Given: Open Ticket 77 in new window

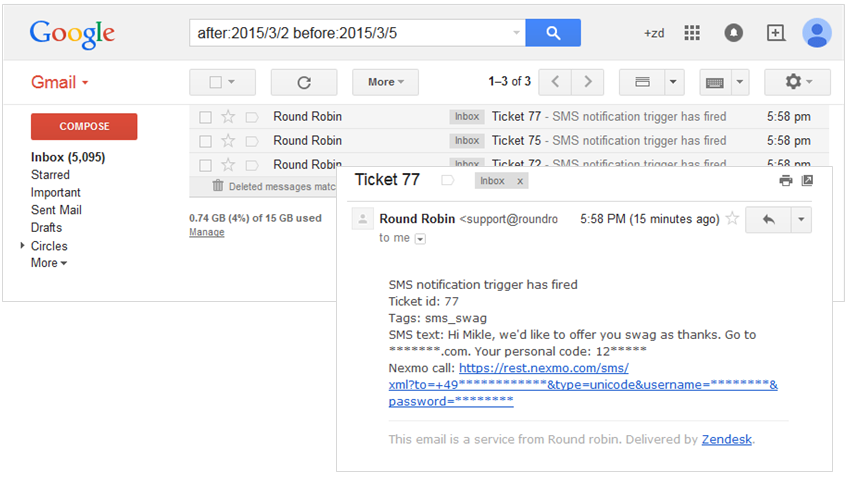Looking at the screenshot, I should point(808,180).
